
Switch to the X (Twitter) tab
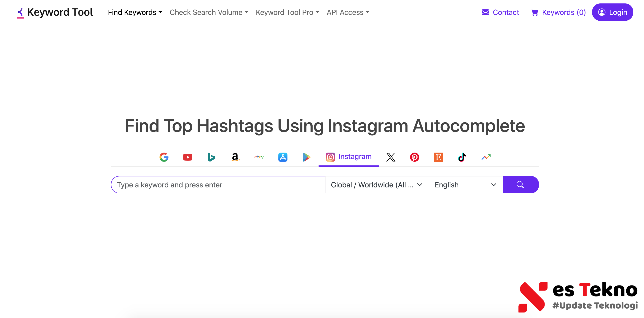[x=391, y=157]
